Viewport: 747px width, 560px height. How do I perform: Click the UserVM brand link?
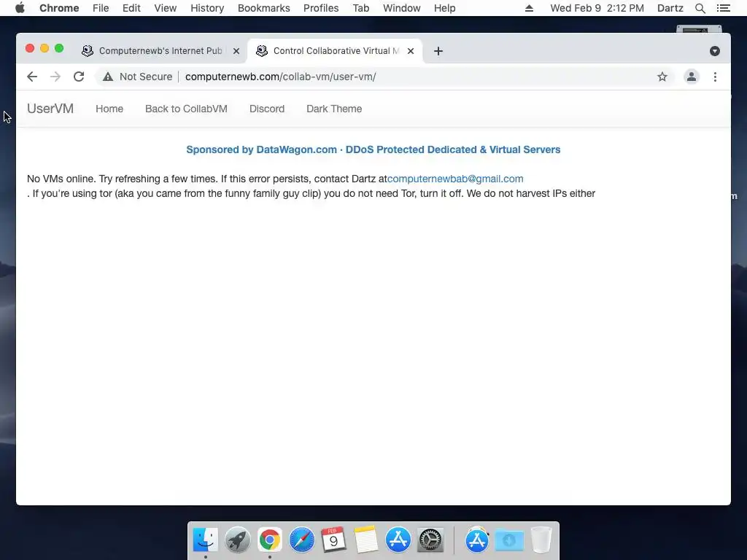pos(50,109)
